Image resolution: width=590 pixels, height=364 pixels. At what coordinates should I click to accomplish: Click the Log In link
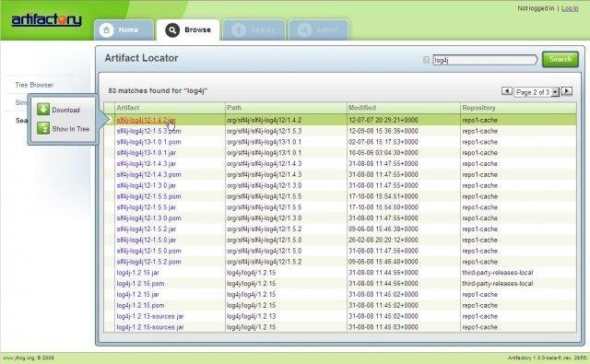(570, 8)
